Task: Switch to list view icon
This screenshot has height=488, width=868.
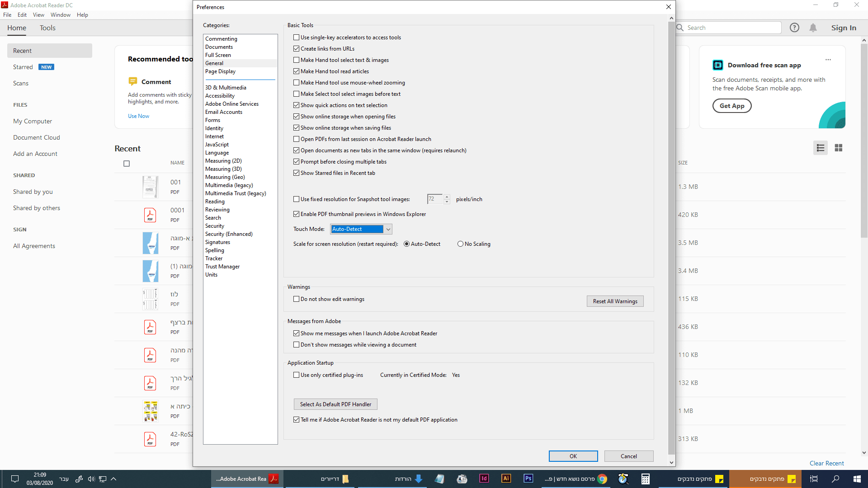Action: coord(821,148)
